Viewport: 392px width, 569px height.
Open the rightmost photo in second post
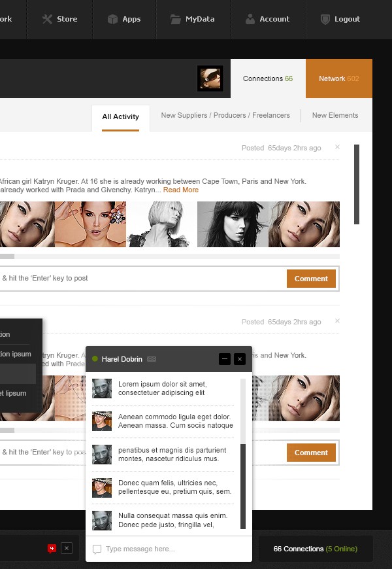(304, 398)
